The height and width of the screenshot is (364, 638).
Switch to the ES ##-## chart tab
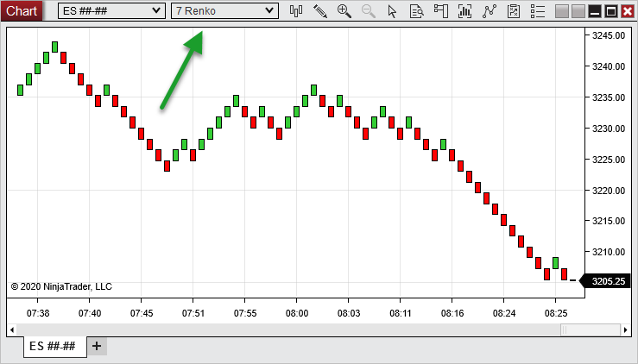53,346
